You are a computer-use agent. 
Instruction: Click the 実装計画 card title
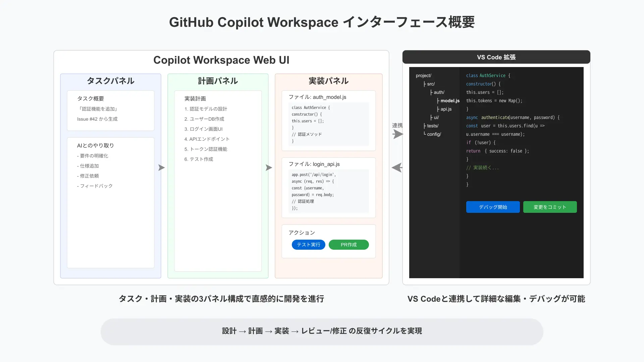point(195,99)
